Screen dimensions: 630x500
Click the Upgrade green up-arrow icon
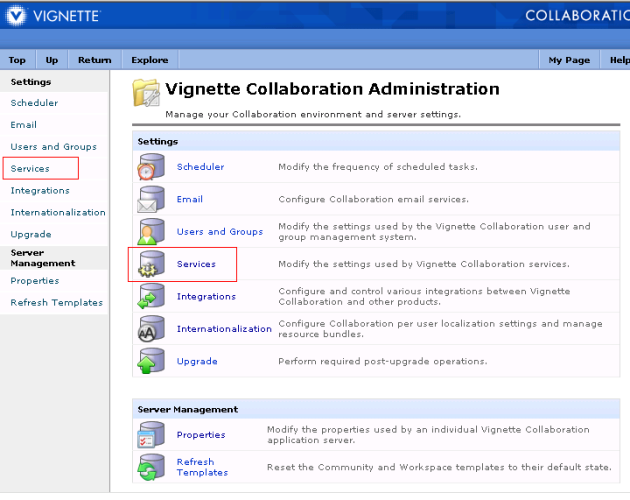coord(151,361)
